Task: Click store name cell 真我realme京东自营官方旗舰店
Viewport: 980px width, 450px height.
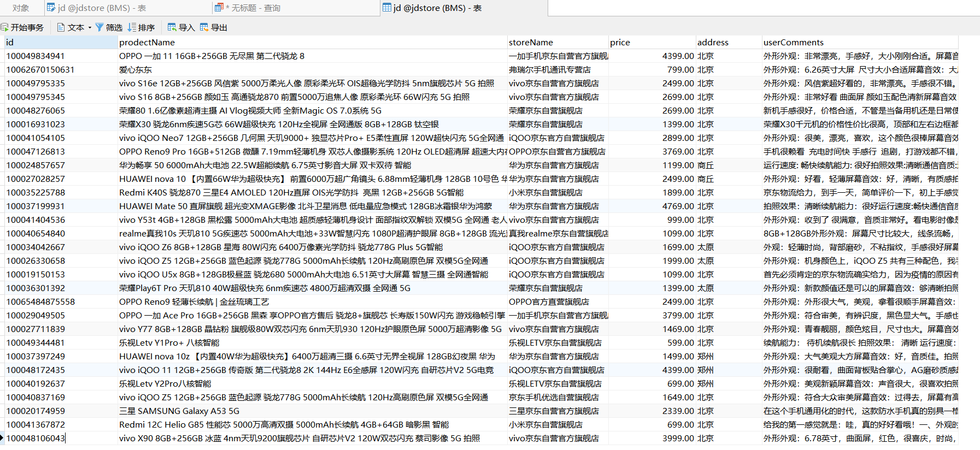Action: tap(558, 234)
